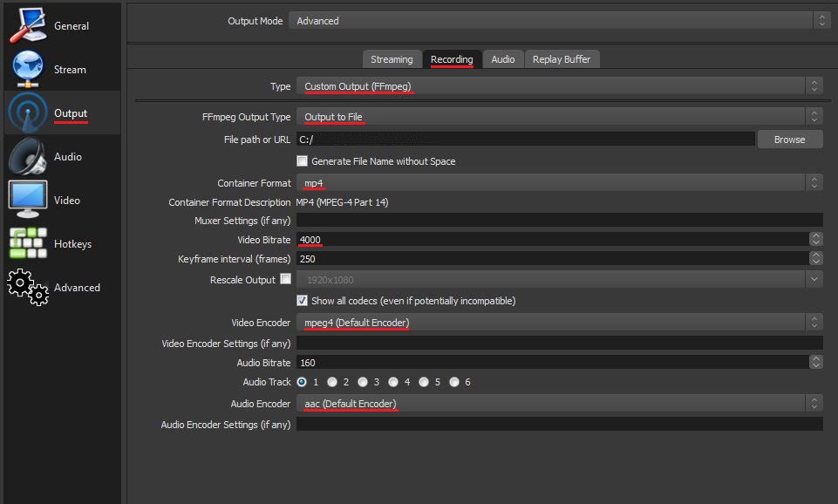Click the MP4 (MPEG-4 Part 14) description text

coord(342,202)
